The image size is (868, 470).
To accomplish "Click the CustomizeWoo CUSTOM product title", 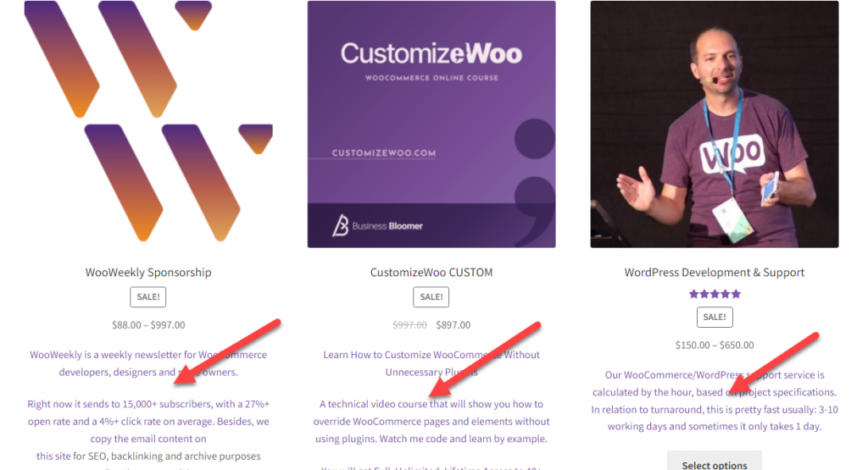I will pos(431,273).
